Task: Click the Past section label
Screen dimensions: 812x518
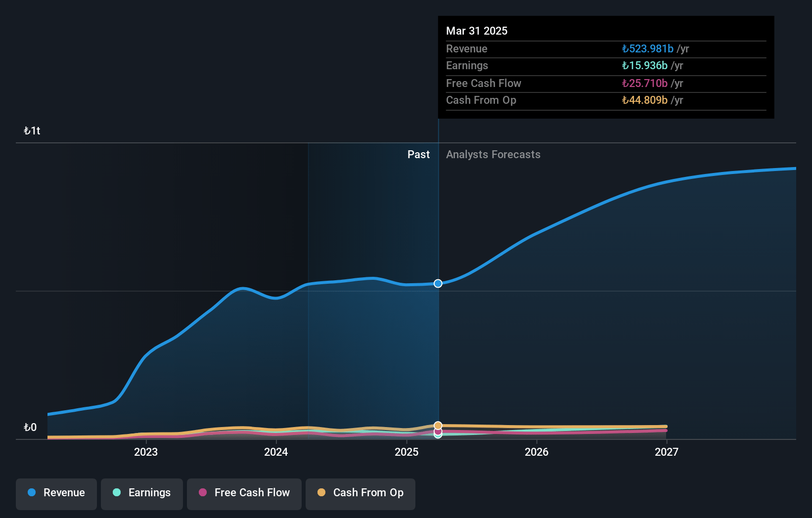Action: click(418, 154)
